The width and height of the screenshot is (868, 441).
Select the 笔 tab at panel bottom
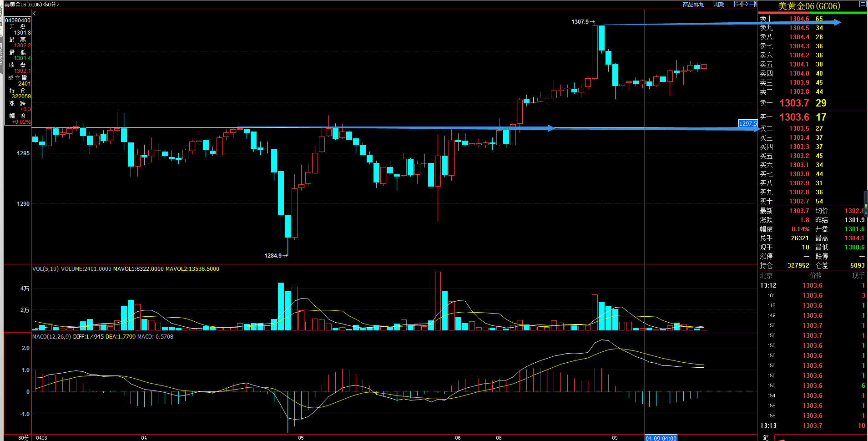coord(766,437)
